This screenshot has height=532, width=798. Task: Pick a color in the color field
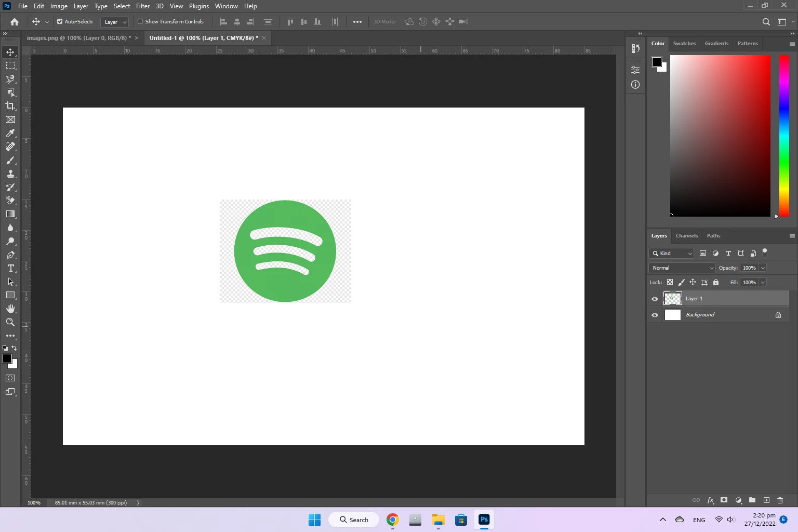pyautogui.click(x=720, y=136)
